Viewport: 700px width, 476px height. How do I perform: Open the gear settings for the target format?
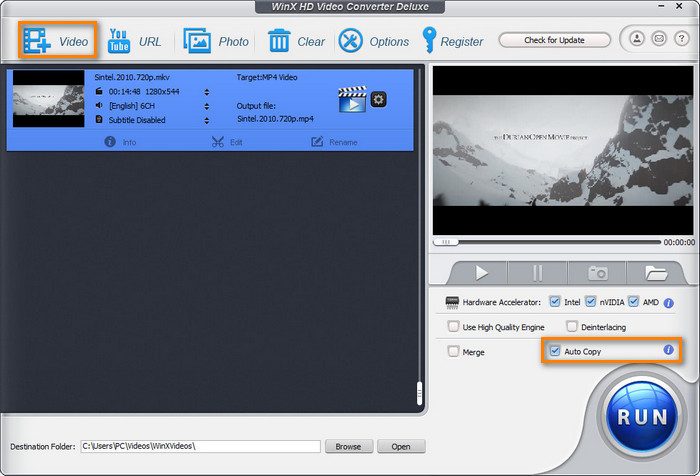coord(379,99)
